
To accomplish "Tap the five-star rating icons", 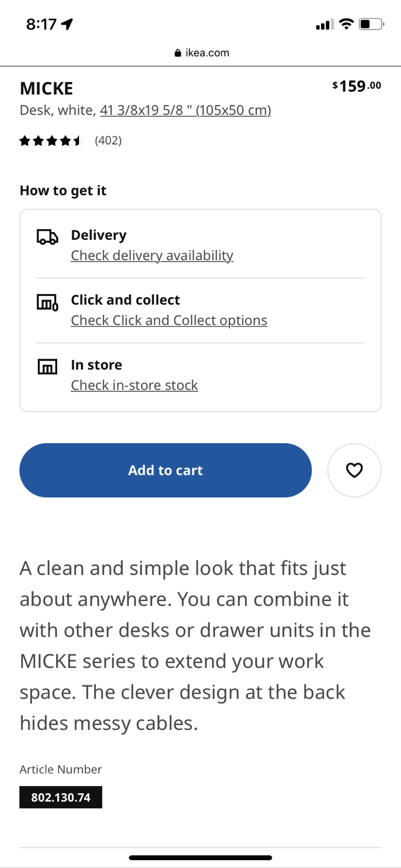I will click(x=50, y=141).
